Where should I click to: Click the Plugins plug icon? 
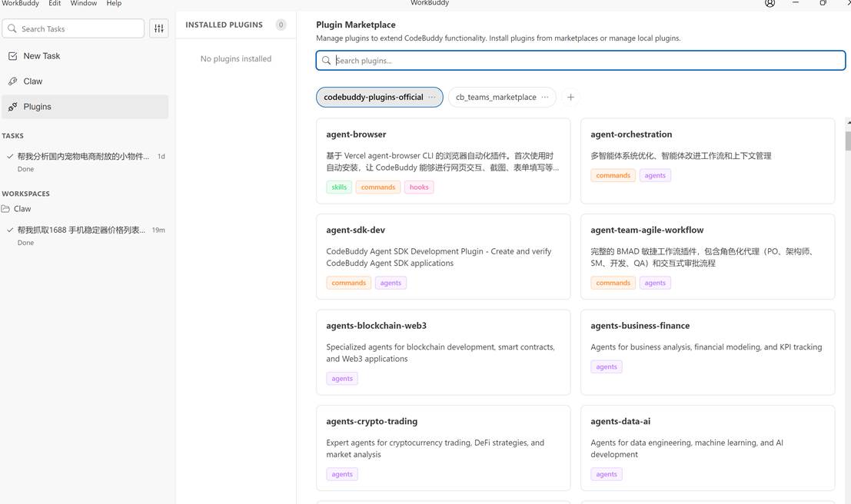13,107
